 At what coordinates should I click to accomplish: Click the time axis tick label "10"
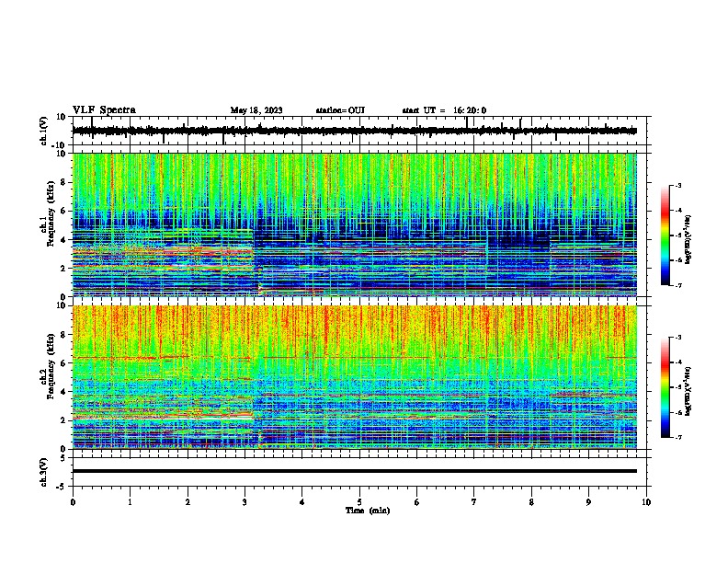pos(646,502)
